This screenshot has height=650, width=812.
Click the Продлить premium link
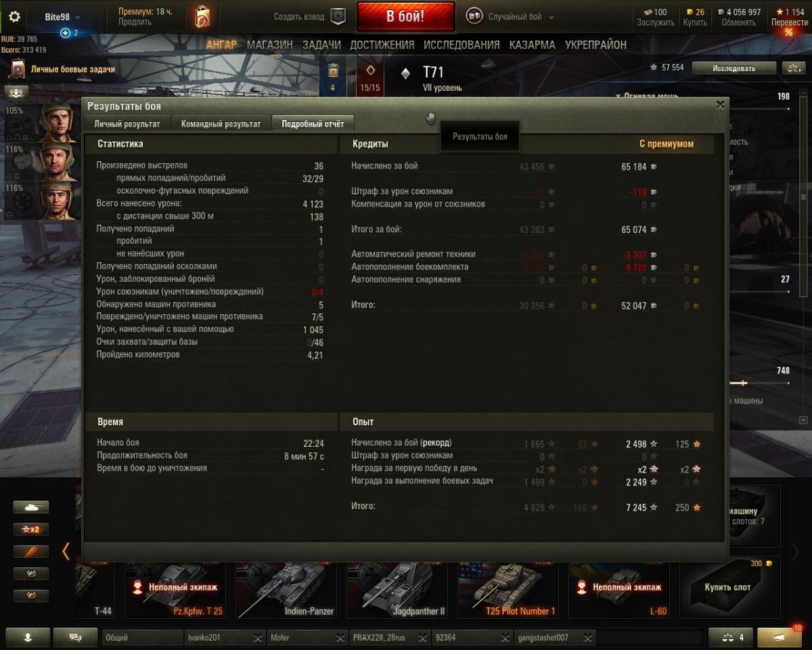click(x=135, y=22)
